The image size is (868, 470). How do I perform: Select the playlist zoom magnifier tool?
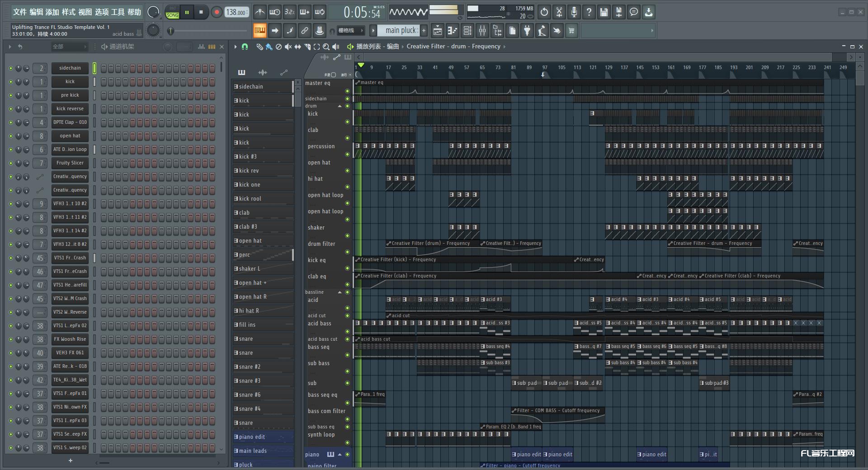pyautogui.click(x=326, y=47)
